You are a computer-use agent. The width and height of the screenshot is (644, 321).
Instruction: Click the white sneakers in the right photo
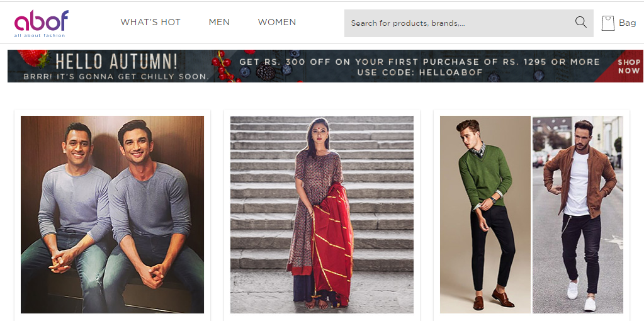pyautogui.click(x=581, y=296)
